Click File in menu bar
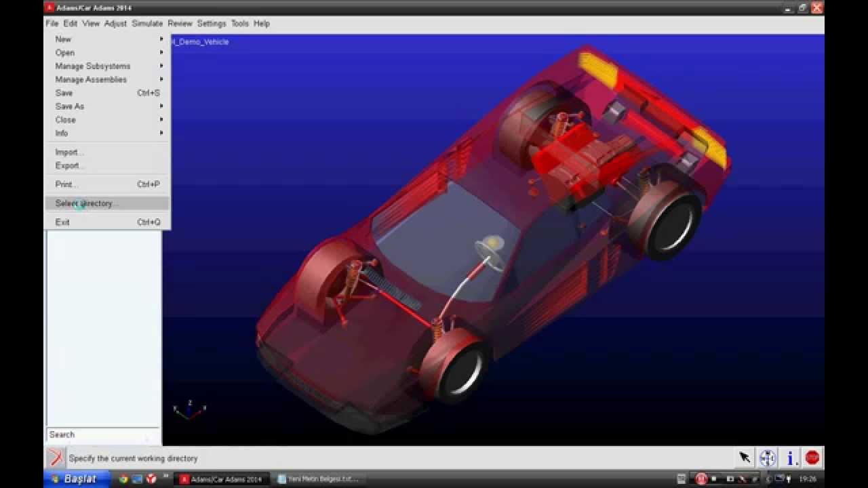868x488 pixels. click(52, 23)
